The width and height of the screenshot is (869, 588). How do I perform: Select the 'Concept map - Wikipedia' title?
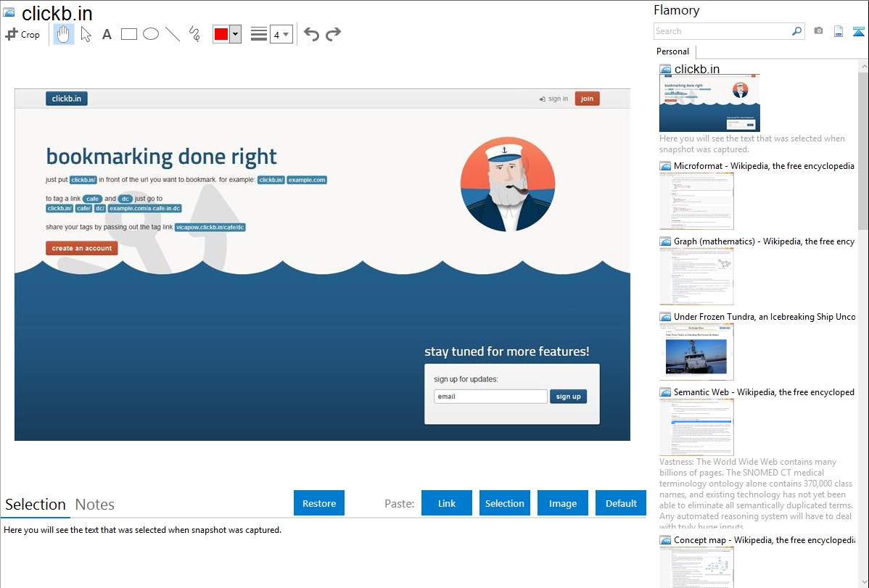pos(764,539)
